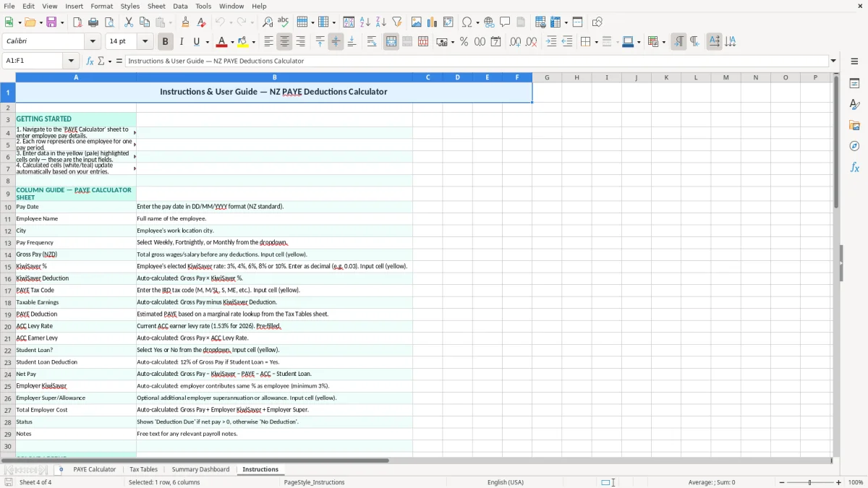868x488 pixels.
Task: Open the Print dialog icon
Action: [93, 22]
